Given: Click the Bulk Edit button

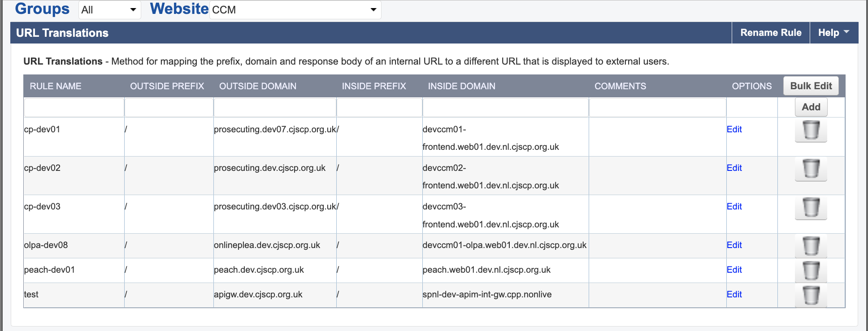Looking at the screenshot, I should [x=811, y=86].
